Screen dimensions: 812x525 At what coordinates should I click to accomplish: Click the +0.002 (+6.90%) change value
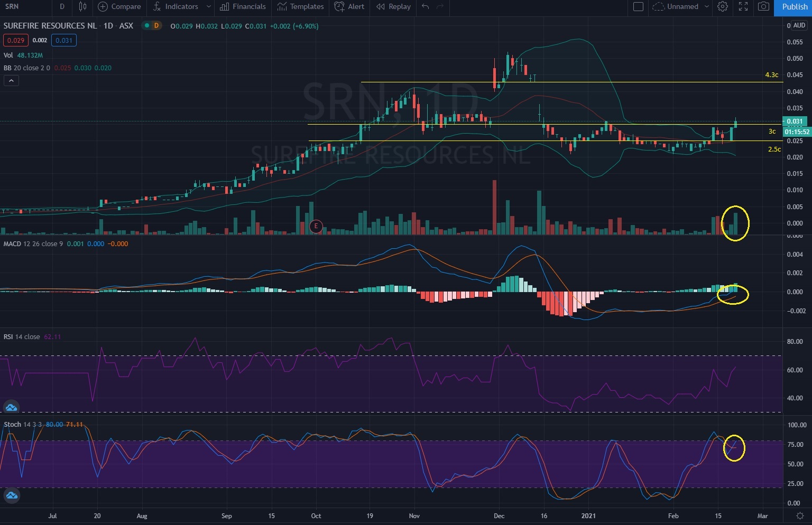tap(294, 26)
